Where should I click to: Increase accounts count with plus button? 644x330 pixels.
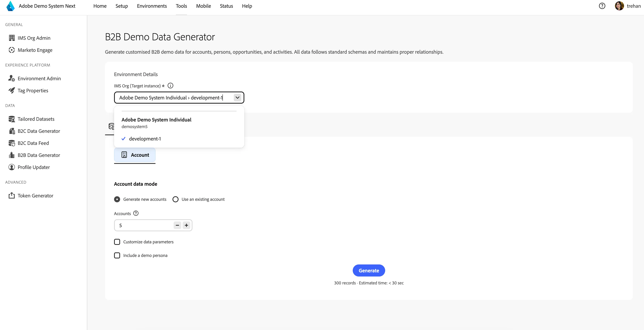[x=186, y=225]
